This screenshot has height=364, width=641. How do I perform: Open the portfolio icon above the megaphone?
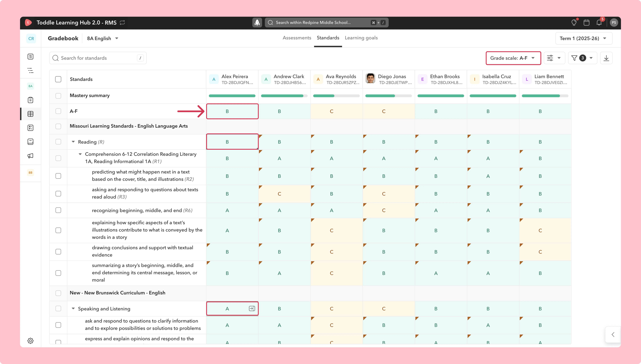[x=31, y=142]
